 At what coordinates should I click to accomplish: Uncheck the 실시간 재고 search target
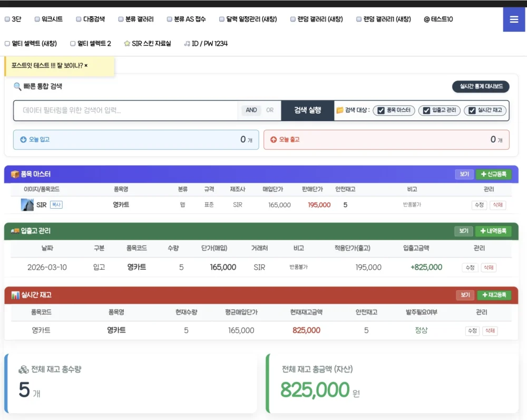click(x=472, y=111)
